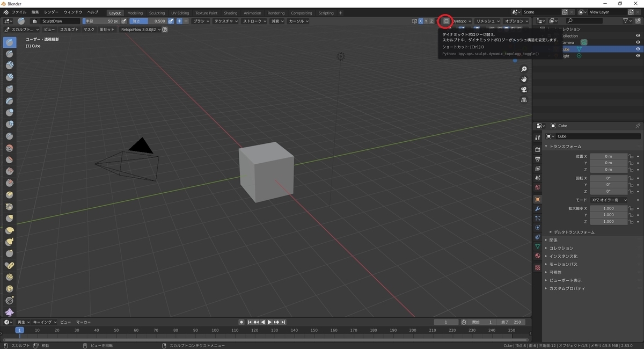Open the Object Constraints properties tab

537,237
